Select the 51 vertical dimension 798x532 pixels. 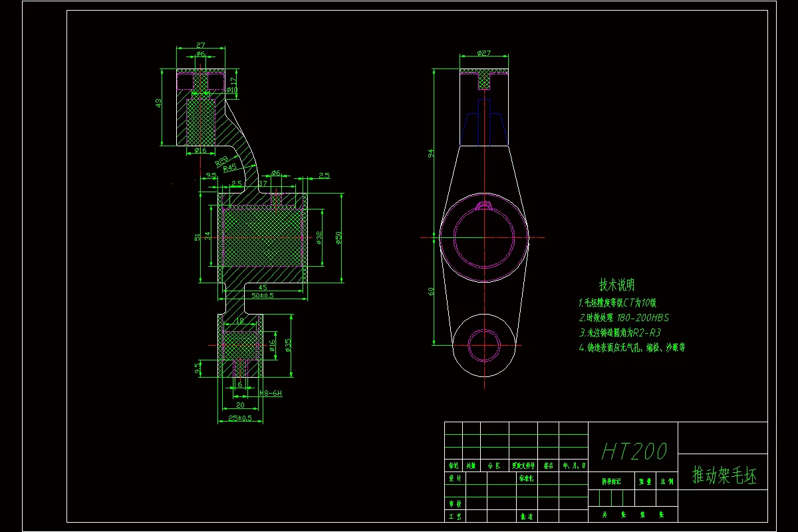pos(198,237)
